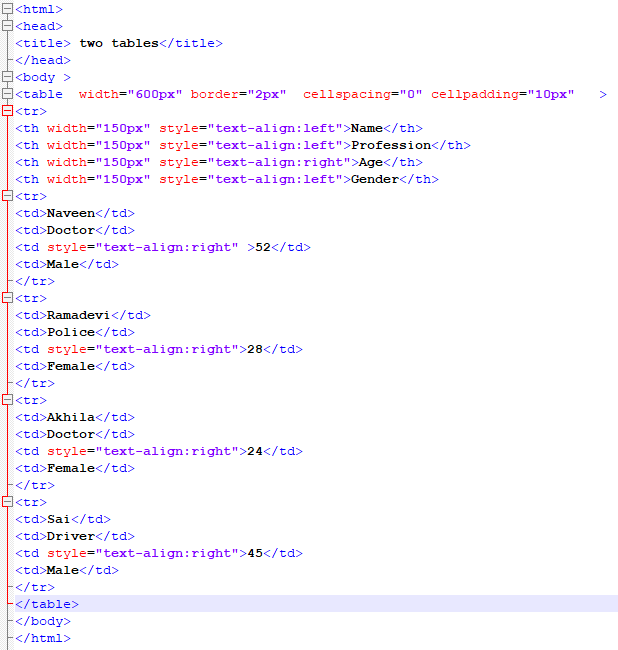Click the 'Police' cell line
Image resolution: width=618 pixels, height=650 pixels.
coord(75,332)
